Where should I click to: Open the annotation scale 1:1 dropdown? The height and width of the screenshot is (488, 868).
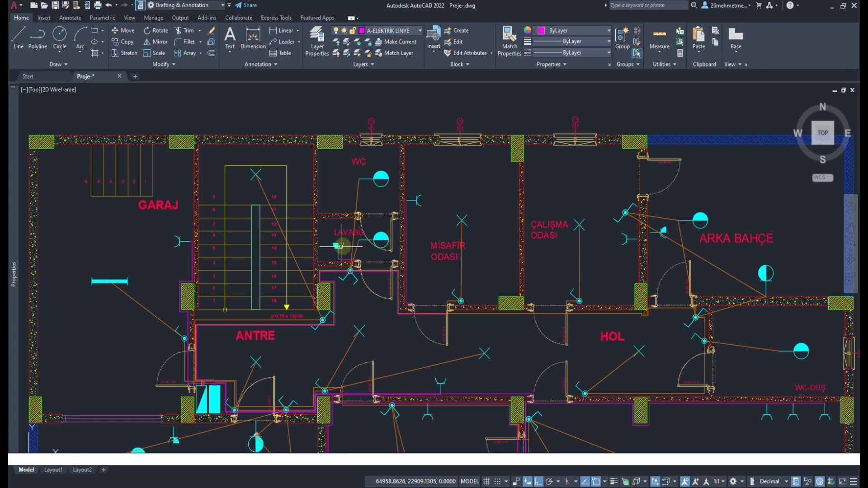722,481
